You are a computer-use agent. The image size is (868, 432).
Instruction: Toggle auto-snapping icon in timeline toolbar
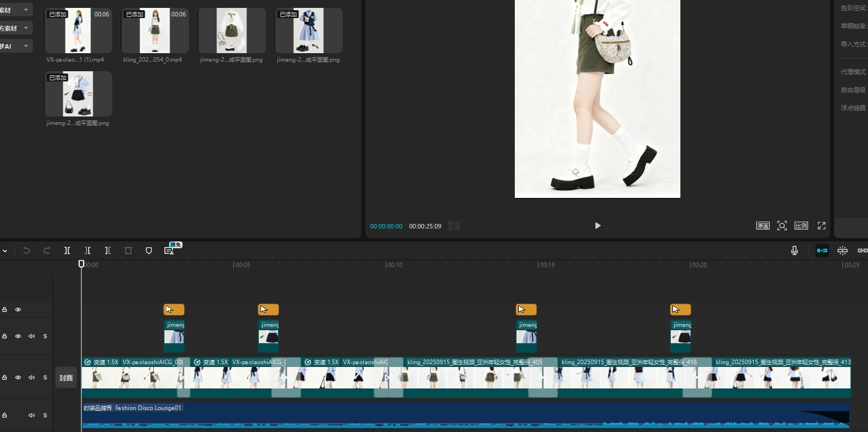[x=843, y=250]
